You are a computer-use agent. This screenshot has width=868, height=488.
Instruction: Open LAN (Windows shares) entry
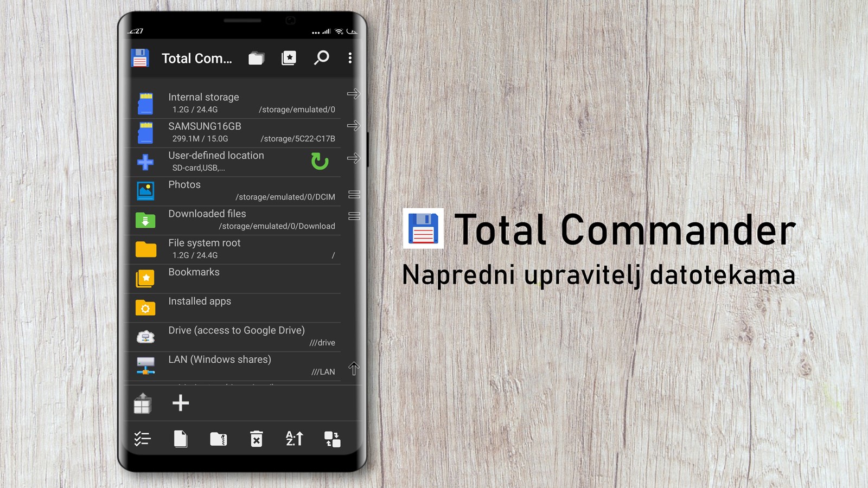tap(233, 366)
